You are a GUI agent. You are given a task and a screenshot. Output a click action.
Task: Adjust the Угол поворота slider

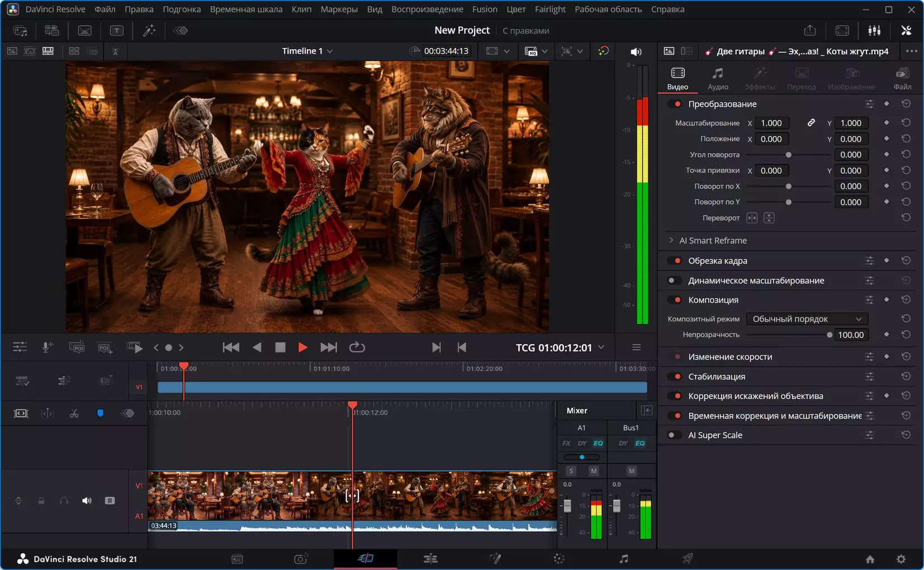point(788,155)
